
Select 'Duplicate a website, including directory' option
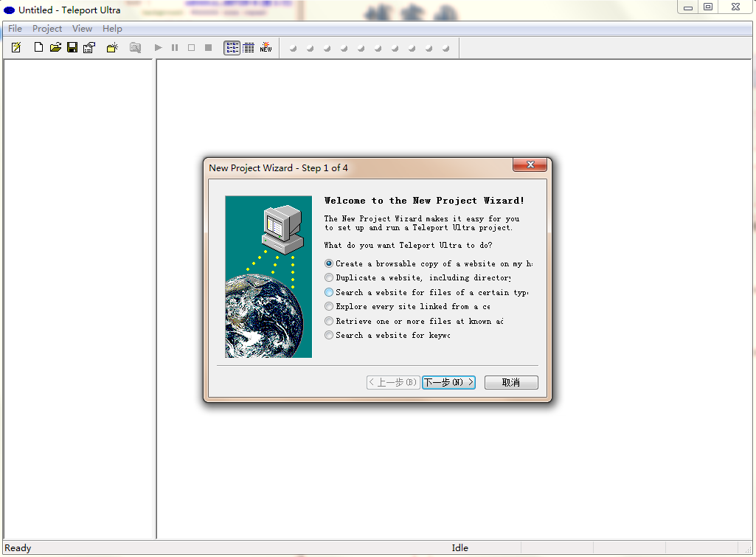329,278
